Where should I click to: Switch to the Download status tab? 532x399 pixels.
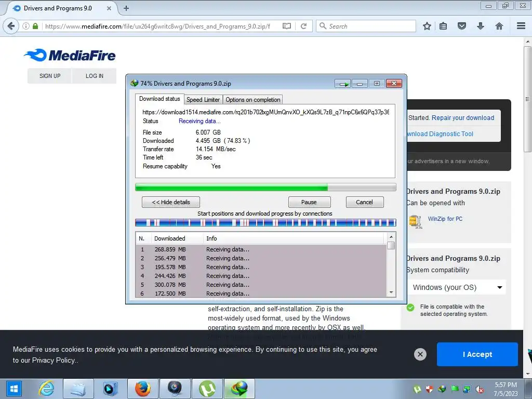159,99
